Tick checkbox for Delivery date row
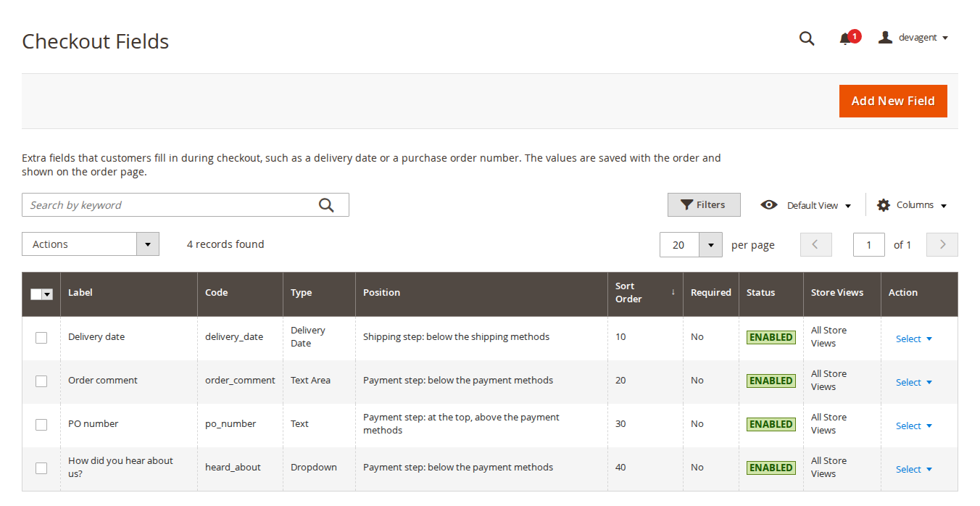Image resolution: width=980 pixels, height=506 pixels. pyautogui.click(x=41, y=338)
